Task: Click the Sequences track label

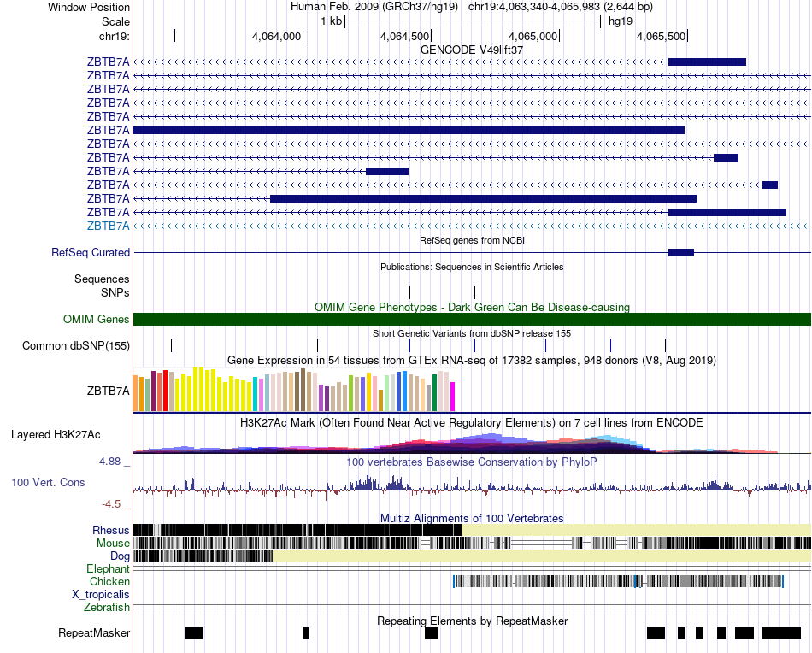Action: tap(102, 279)
